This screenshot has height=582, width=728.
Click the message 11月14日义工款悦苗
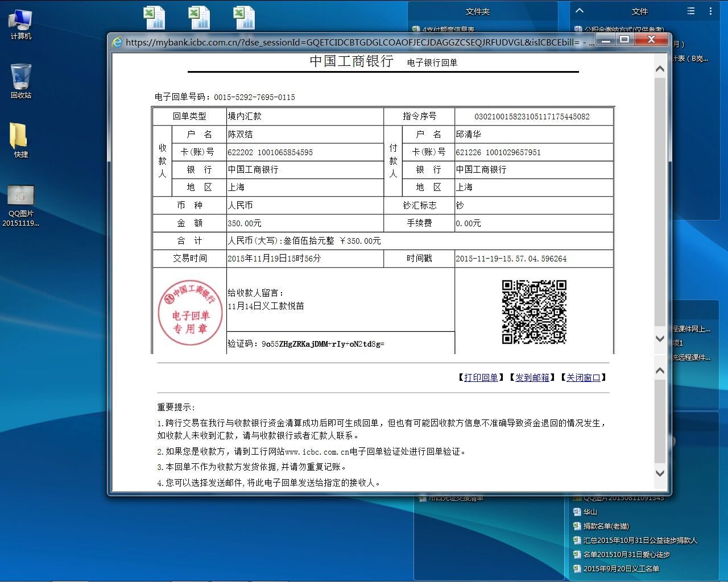(x=266, y=306)
